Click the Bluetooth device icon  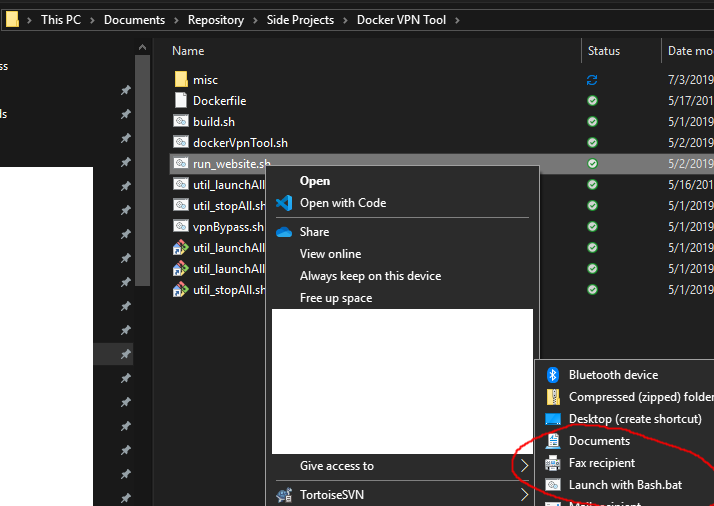[x=553, y=375]
